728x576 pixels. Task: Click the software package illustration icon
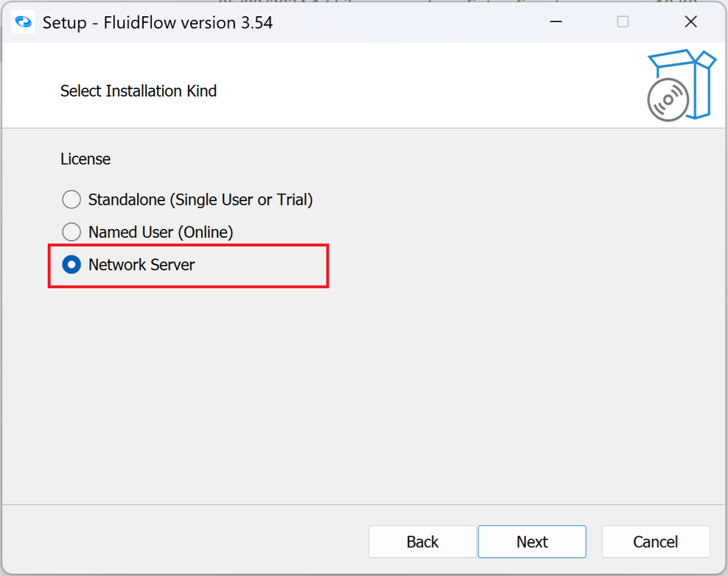click(681, 83)
